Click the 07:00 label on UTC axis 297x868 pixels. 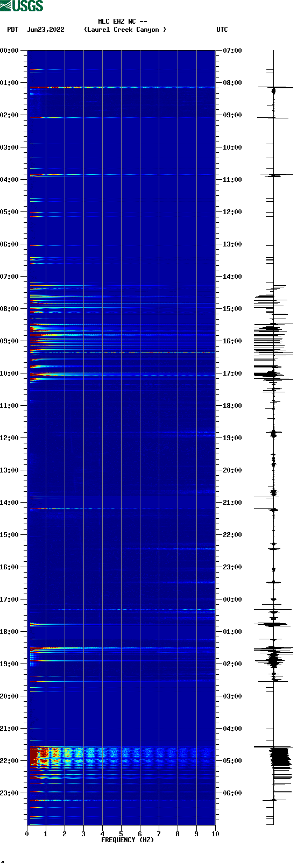tap(232, 51)
